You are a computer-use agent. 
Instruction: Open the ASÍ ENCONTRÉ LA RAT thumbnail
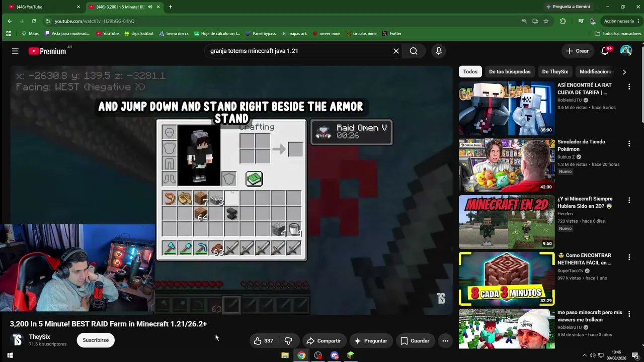coord(507,108)
